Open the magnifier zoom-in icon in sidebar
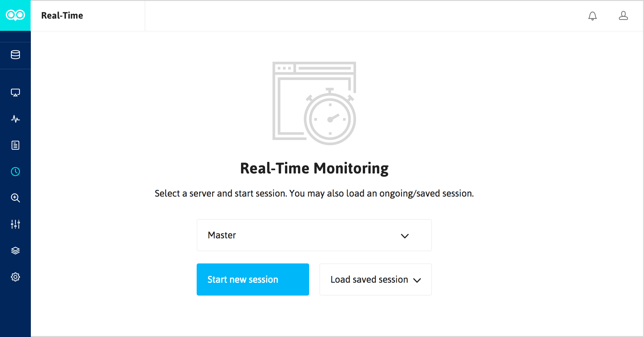The image size is (644, 337). [15, 198]
